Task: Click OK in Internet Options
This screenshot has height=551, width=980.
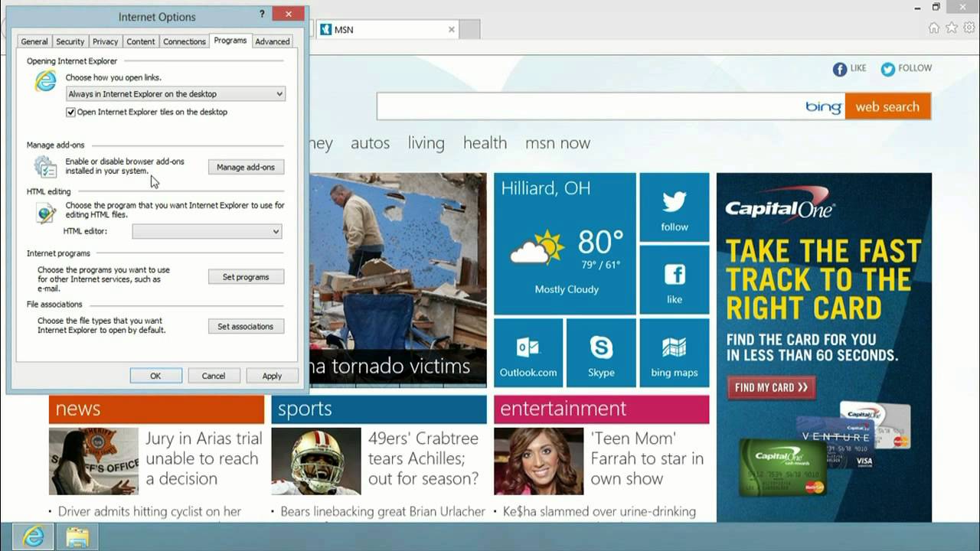Action: pyautogui.click(x=155, y=376)
